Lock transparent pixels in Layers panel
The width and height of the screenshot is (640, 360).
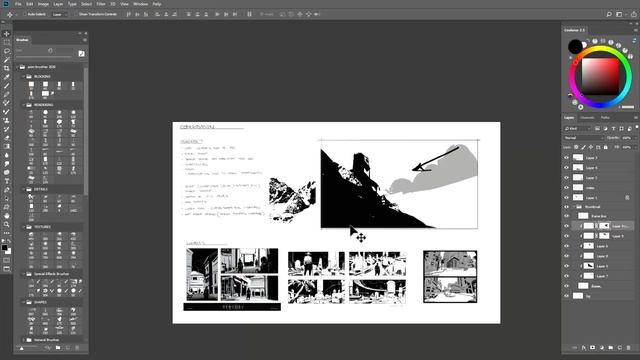coord(576,147)
